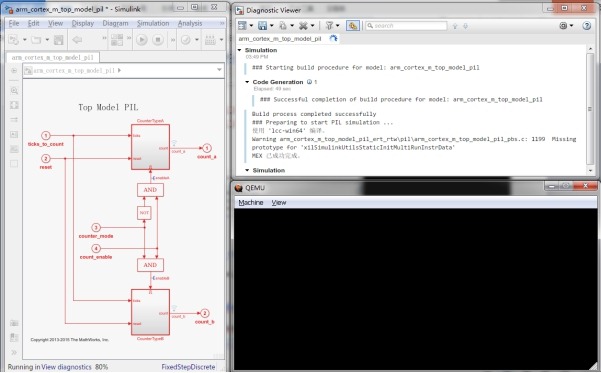
Task: Click the Filter funnel icon
Action: point(329,26)
